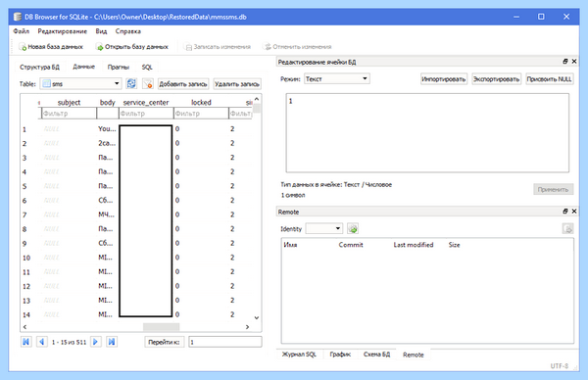Go to the next page of records
The height and width of the screenshot is (380, 588).
coord(96,342)
